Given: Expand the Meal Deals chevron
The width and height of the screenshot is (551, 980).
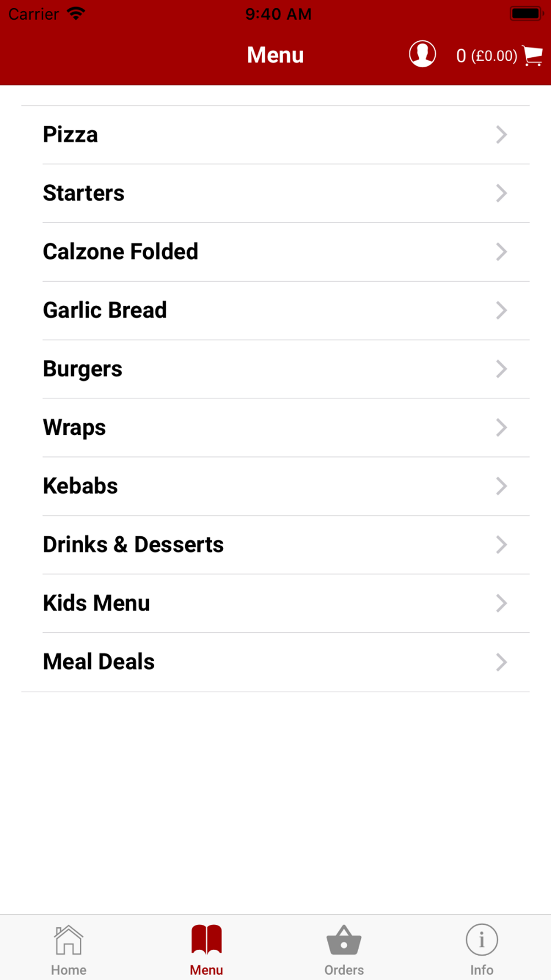Looking at the screenshot, I should point(501,662).
